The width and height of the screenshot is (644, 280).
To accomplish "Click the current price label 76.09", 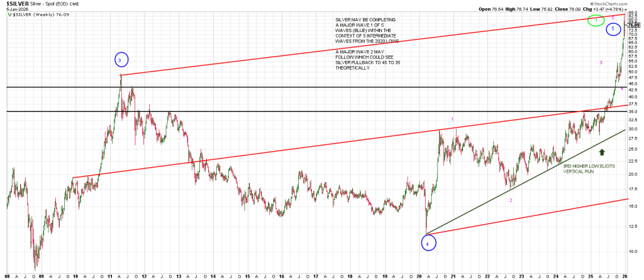I will [x=635, y=25].
